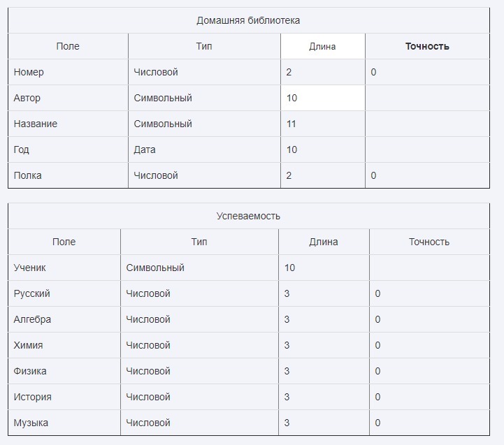This screenshot has height=445, width=504.
Task: Select the highlighted "Длина" header in library table
Action: (322, 47)
